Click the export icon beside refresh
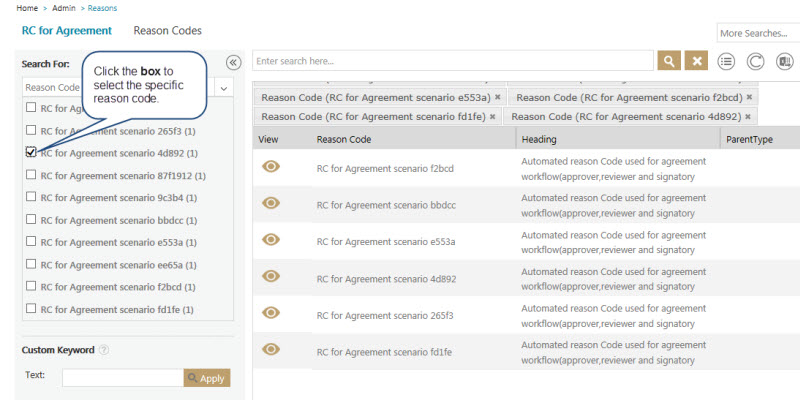This screenshot has width=800, height=400. point(785,61)
